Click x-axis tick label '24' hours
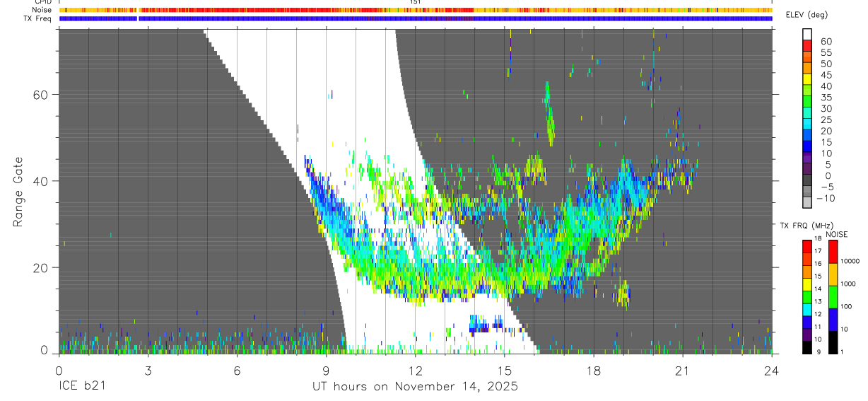868x401 pixels. 772,371
